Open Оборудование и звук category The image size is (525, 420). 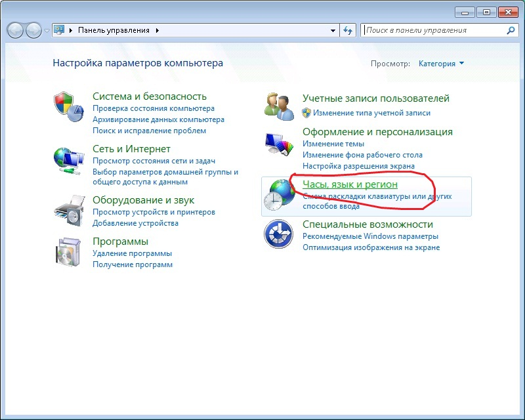143,200
